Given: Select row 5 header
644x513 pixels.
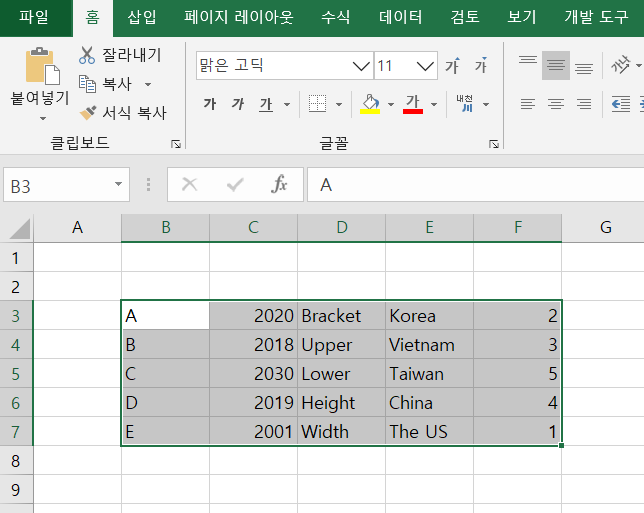Looking at the screenshot, I should [x=16, y=374].
